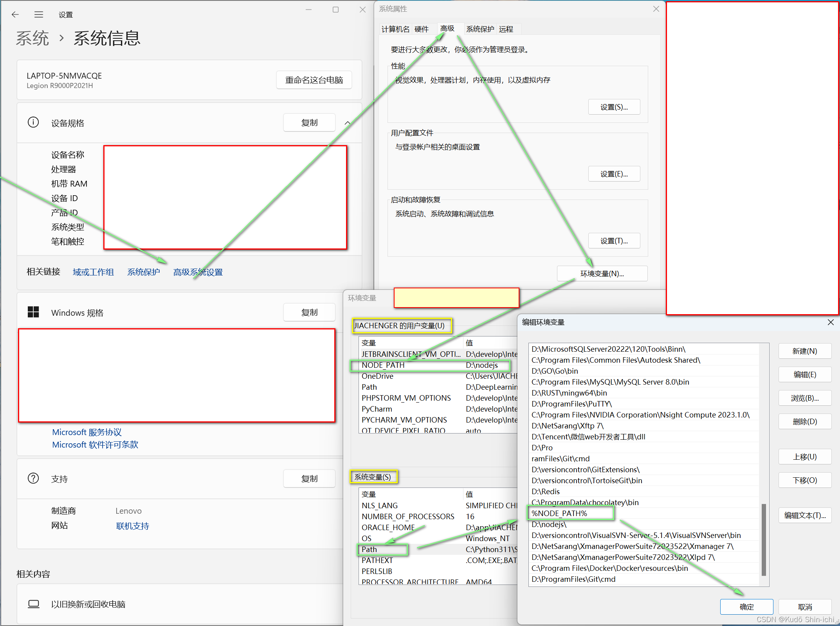Select JETBRAINSCLIENT_VM_OPTI... user variable row
840x626 pixels.
tap(438, 354)
